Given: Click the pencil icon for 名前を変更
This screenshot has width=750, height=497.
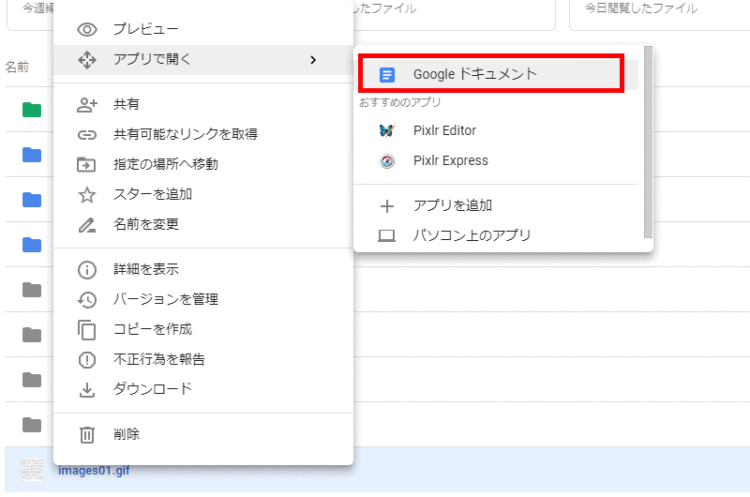Looking at the screenshot, I should pos(87,224).
